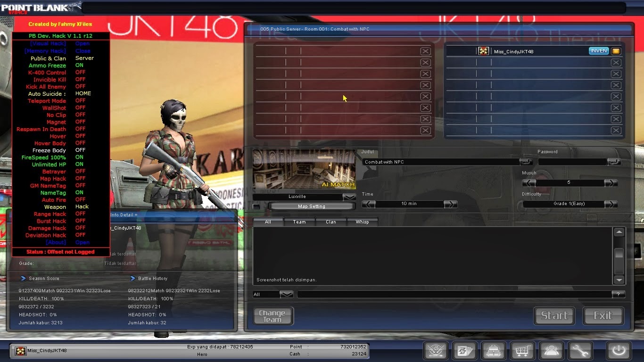
Task: Turn off Unlimited HP
Action: click(80, 164)
